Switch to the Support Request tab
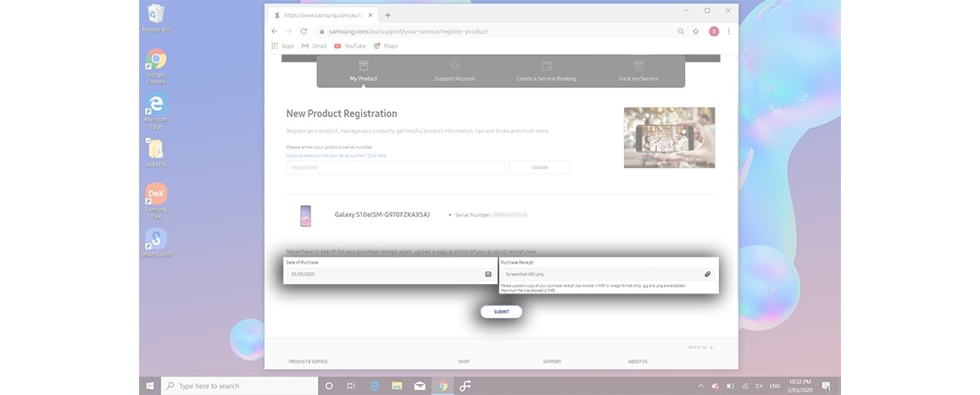980x395 pixels. pos(455,71)
